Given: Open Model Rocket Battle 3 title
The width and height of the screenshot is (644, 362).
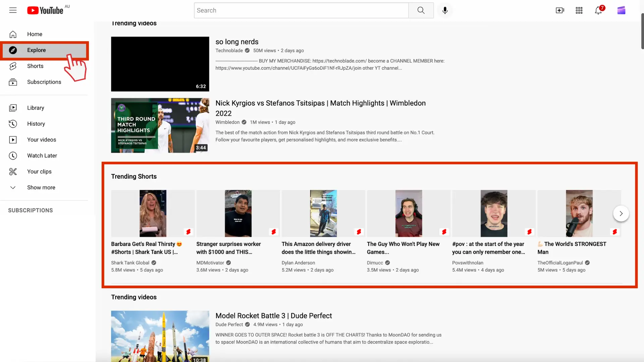Looking at the screenshot, I should tap(273, 316).
